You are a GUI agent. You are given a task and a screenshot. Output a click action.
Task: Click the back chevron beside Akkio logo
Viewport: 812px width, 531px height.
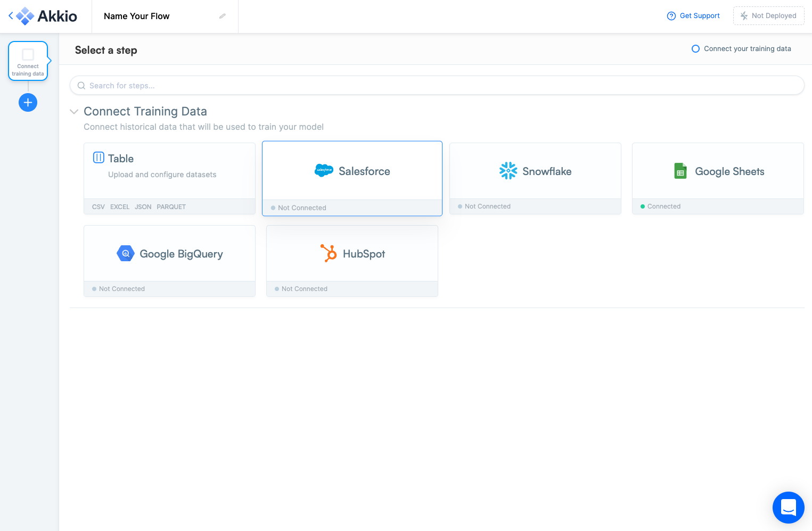click(x=11, y=16)
